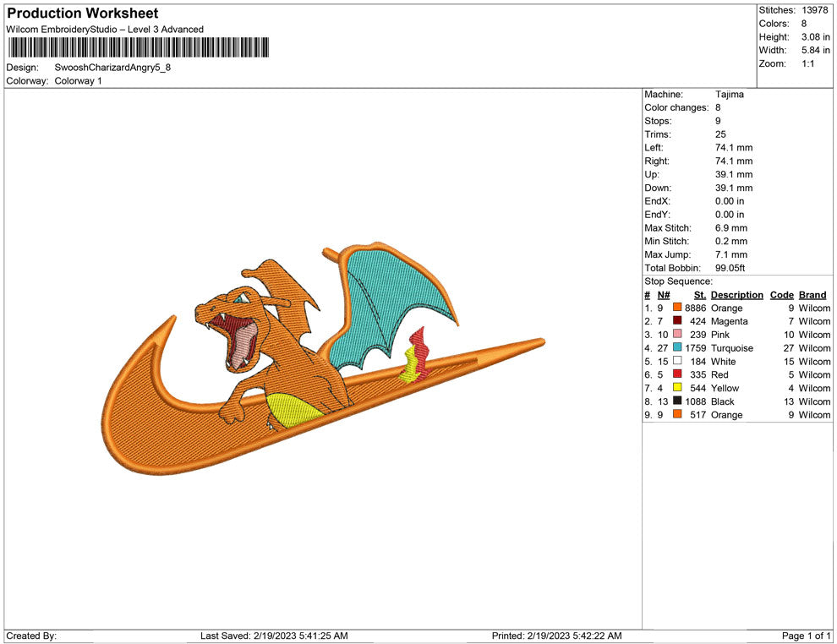Click the Brand column header
The width and height of the screenshot is (837, 644).
(x=812, y=295)
